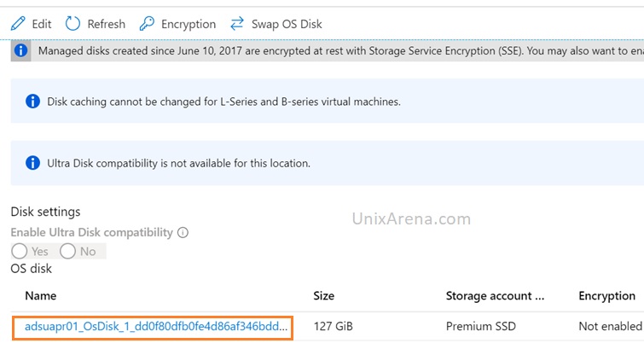Click the Storage account column header
Viewport: 644px width, 349px height.
click(x=495, y=296)
